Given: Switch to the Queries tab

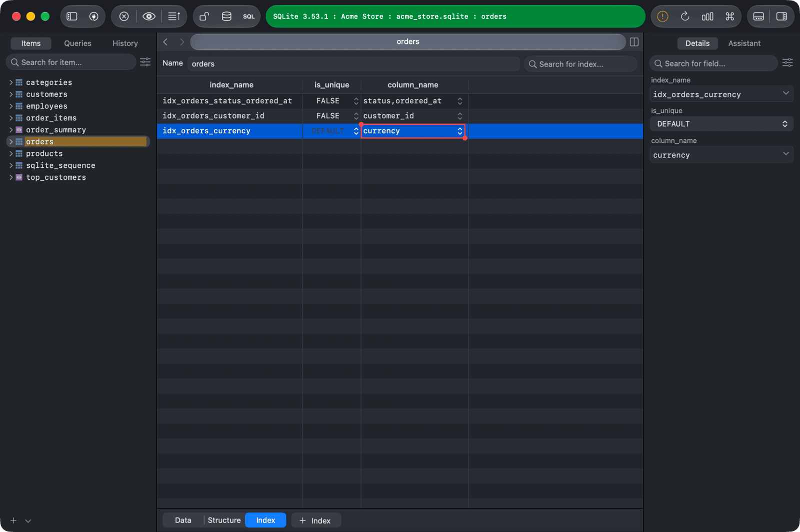Looking at the screenshot, I should tap(77, 43).
